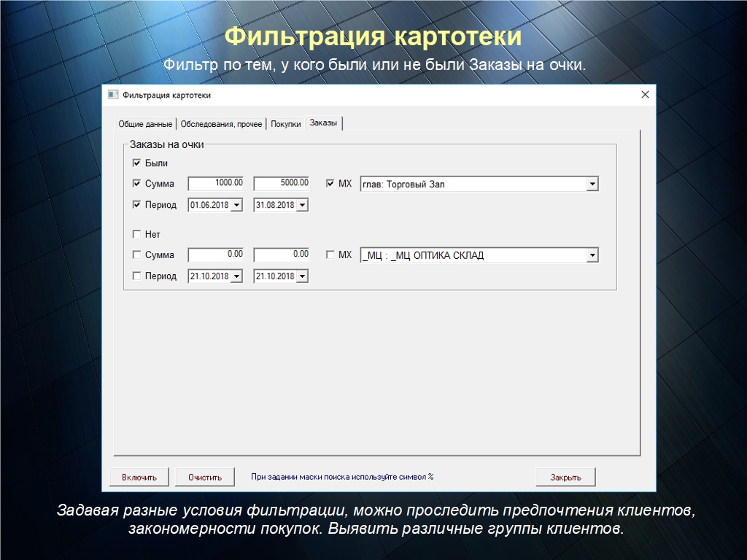Screen dimensions: 747x560
Task: Check the unchecked МХ checkbox near ОПТИКА СКЛАД
Action: pos(330,255)
